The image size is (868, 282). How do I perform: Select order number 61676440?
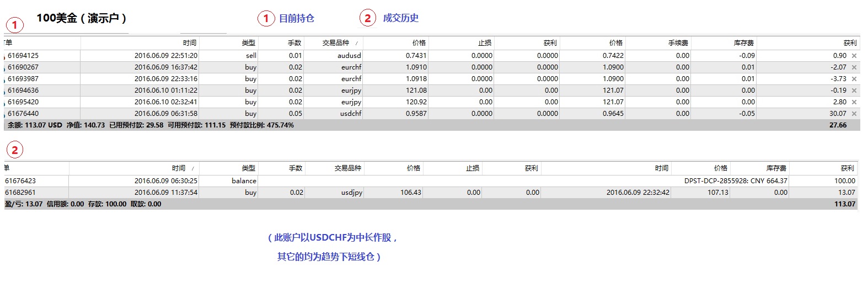coord(23,114)
